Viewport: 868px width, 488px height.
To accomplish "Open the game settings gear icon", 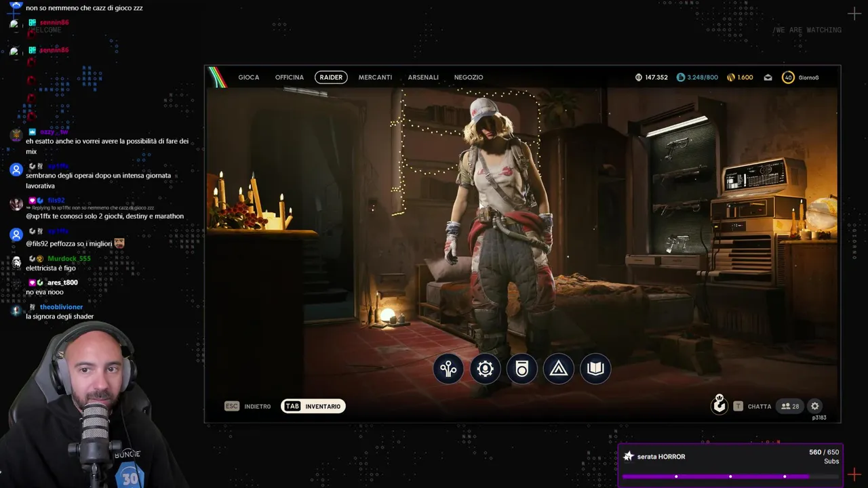I will point(815,406).
